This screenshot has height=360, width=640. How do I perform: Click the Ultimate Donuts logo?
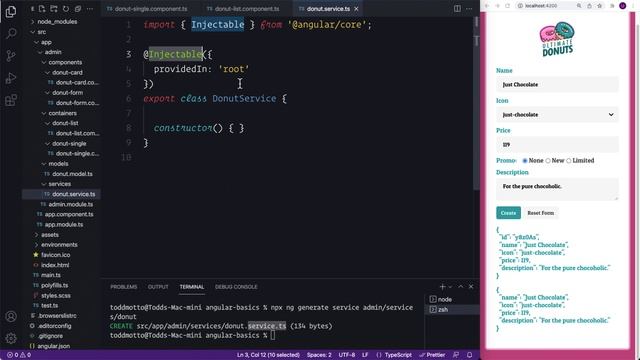point(557,39)
